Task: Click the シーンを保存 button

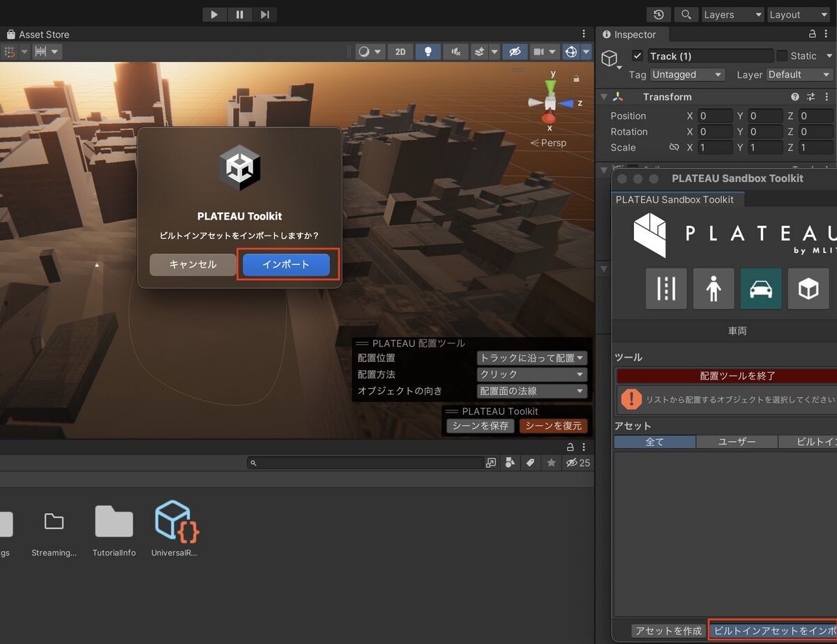Action: point(481,426)
